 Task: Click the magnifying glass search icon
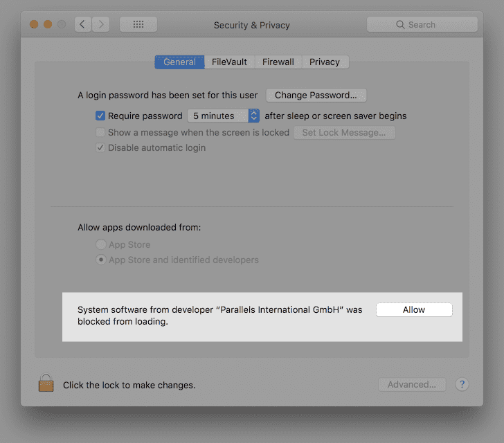400,25
